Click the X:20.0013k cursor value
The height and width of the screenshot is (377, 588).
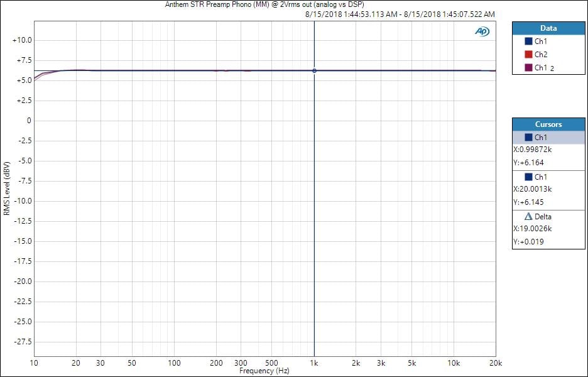[x=533, y=189]
